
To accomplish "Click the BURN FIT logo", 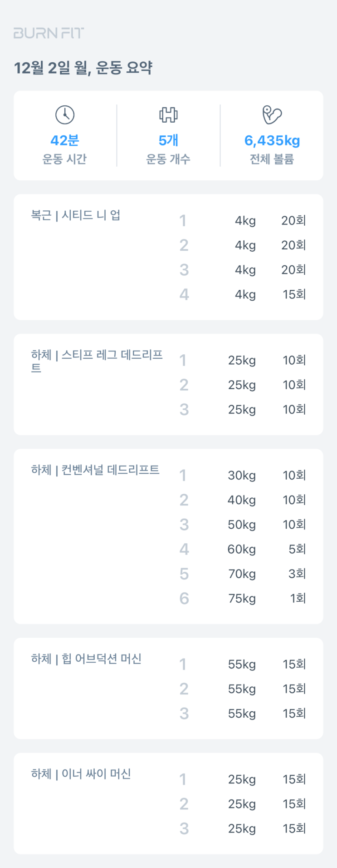I will (x=49, y=33).
